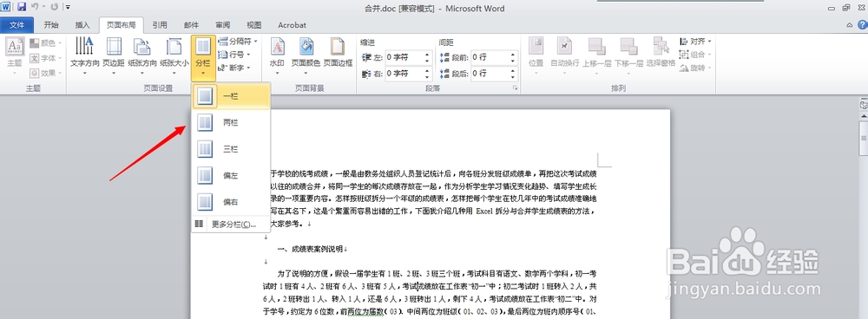The width and height of the screenshot is (868, 319).
Task: Switch to the 视图 tab
Action: tap(254, 25)
